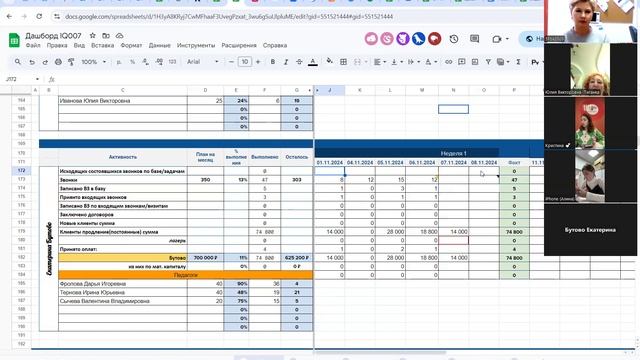Open cell borders options

[344, 62]
